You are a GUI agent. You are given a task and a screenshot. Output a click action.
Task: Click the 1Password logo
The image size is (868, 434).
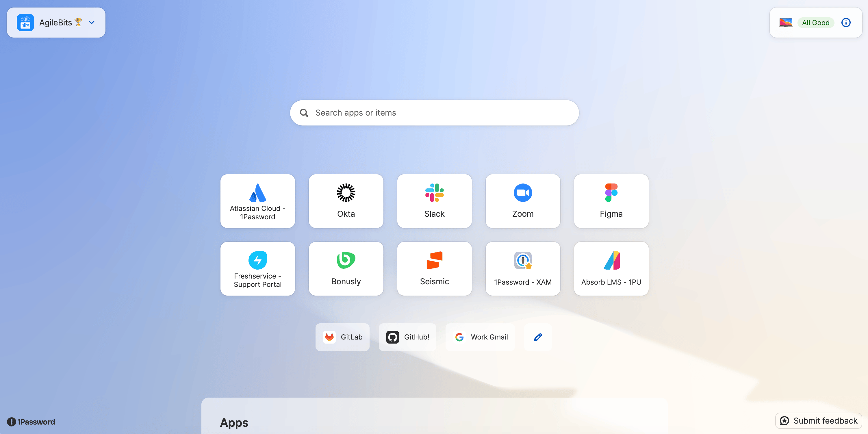[x=30, y=422]
